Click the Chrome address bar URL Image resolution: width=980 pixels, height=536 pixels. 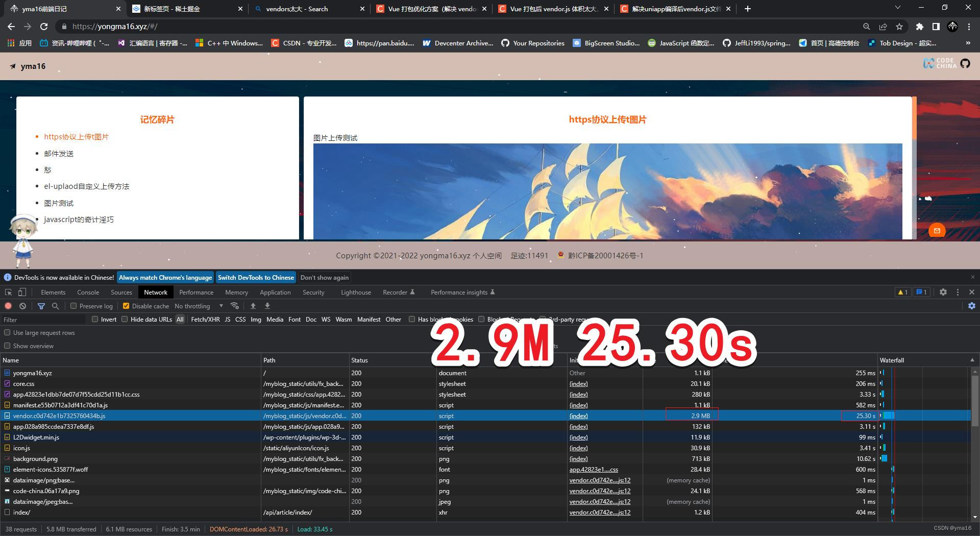tap(115, 27)
